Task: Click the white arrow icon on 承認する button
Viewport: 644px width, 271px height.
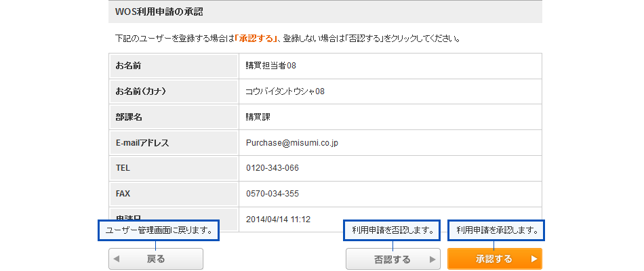Action: tap(534, 259)
